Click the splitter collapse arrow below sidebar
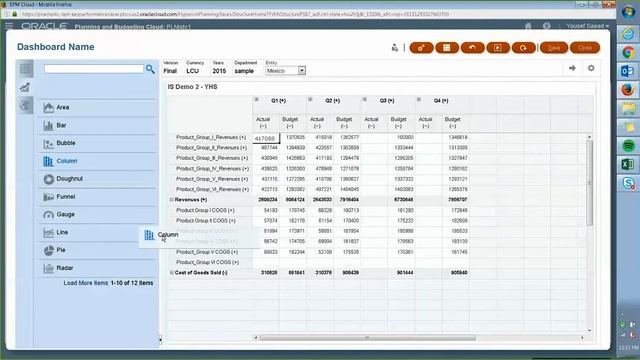 tap(160, 339)
